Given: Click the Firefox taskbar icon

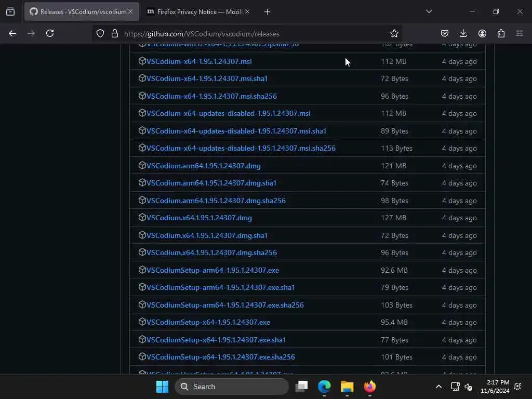Looking at the screenshot, I should [x=370, y=387].
